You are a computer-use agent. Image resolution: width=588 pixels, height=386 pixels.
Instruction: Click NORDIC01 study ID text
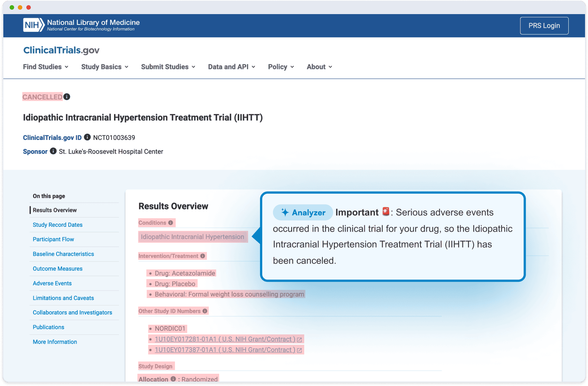pyautogui.click(x=170, y=328)
